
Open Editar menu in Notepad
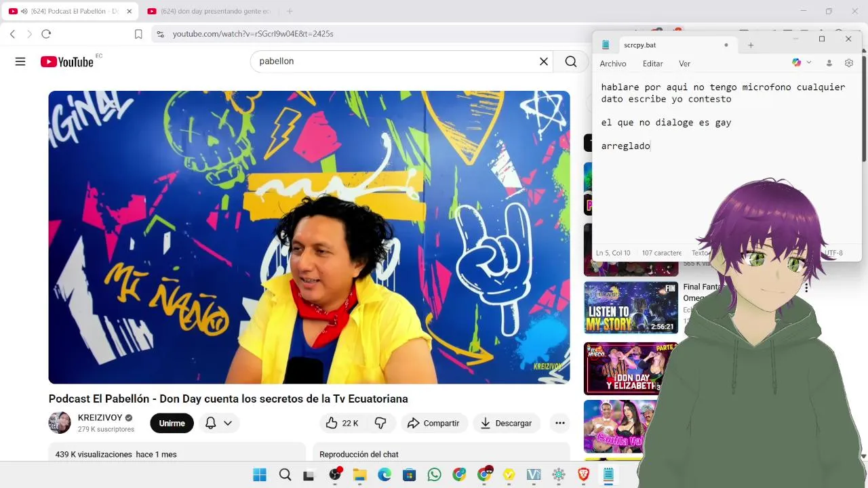pyautogui.click(x=653, y=64)
